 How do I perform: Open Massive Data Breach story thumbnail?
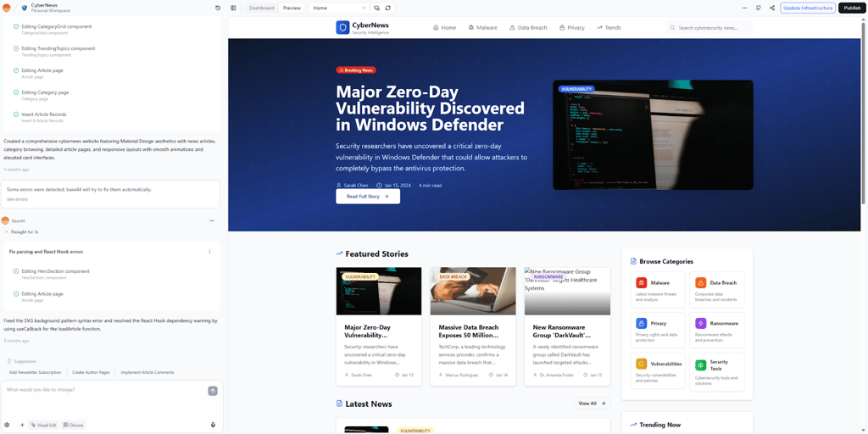point(473,292)
